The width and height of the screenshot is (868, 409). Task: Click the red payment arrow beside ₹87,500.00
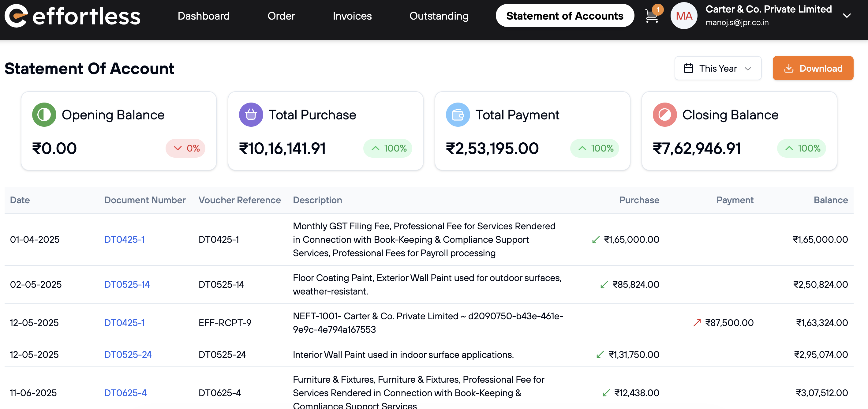pyautogui.click(x=697, y=323)
